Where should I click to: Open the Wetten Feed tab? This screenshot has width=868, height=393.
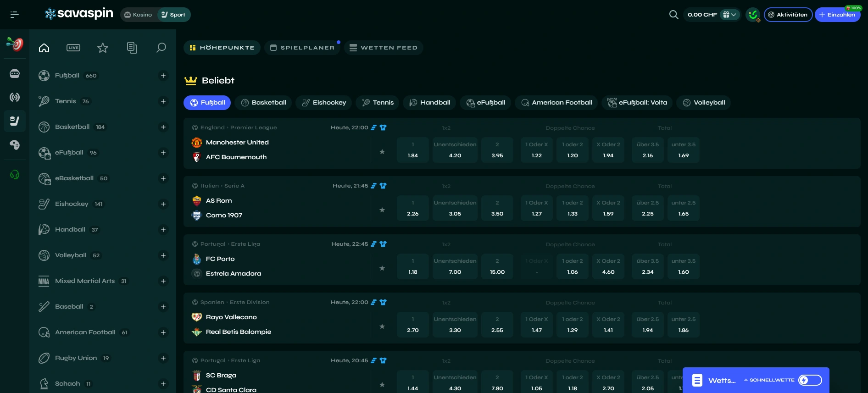point(384,48)
